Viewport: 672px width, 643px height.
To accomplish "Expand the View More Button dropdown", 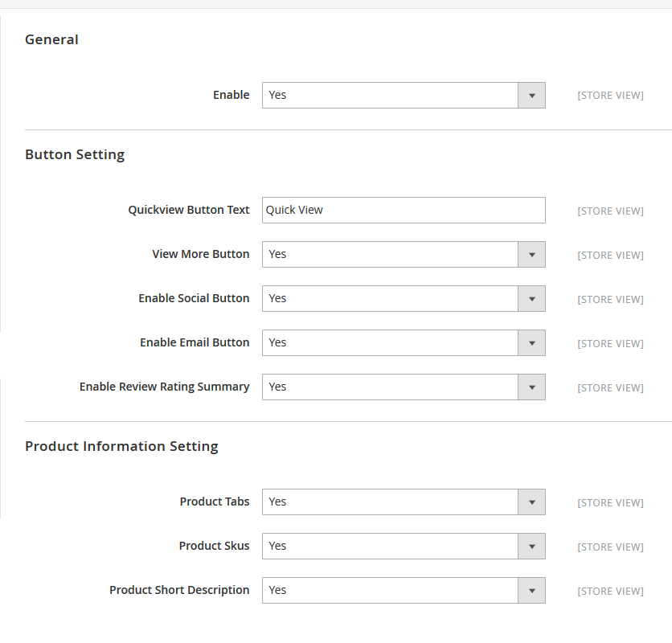I will pyautogui.click(x=403, y=254).
